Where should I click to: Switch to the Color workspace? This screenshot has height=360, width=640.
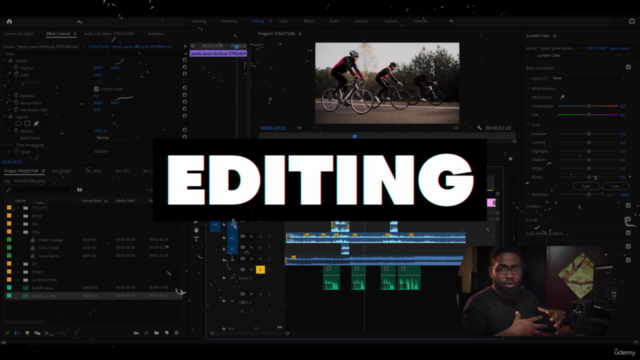(284, 21)
